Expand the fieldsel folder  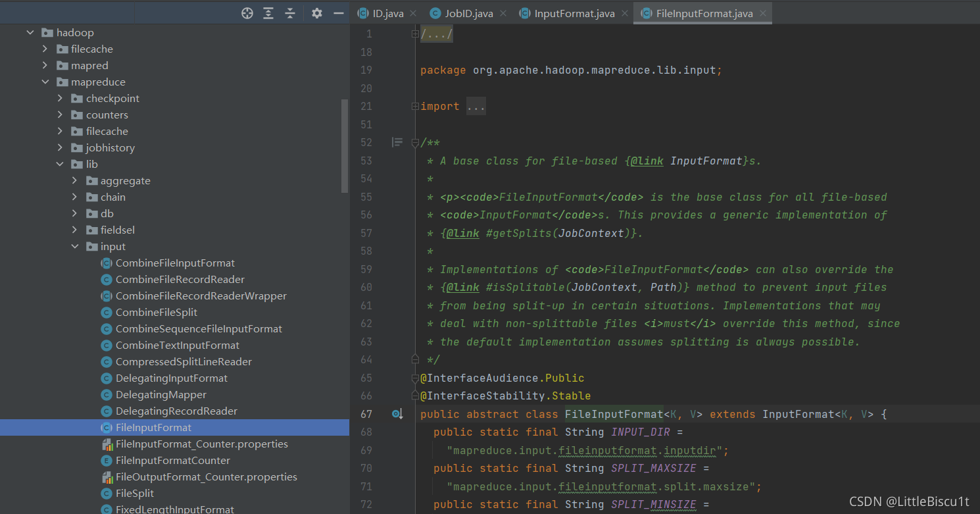coord(74,230)
